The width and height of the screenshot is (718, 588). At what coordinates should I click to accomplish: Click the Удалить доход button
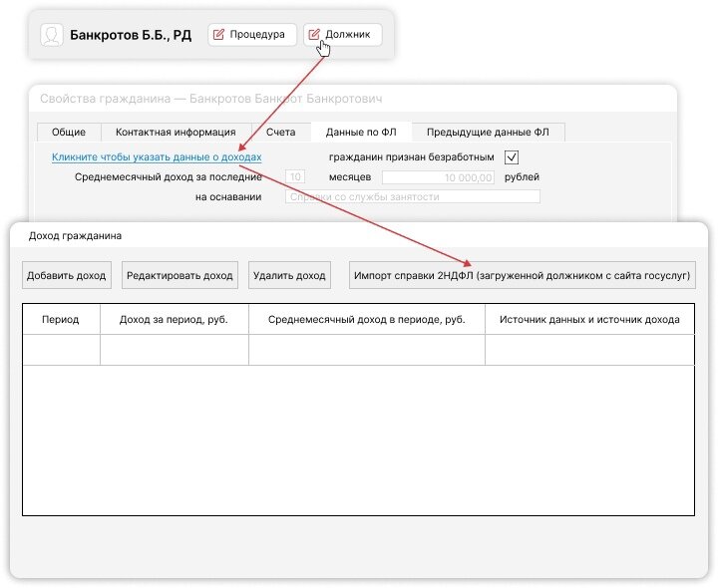(x=289, y=275)
